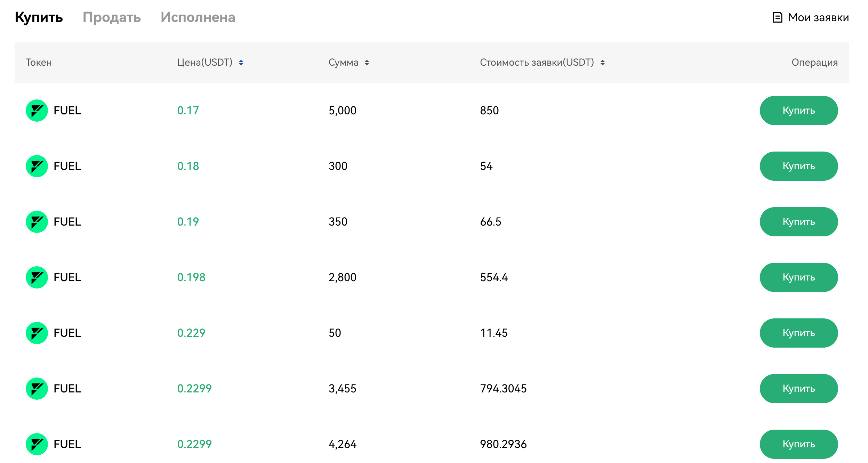Click FUEL token icon in 0.19 row
This screenshot has height=463, width=868.
point(37,222)
